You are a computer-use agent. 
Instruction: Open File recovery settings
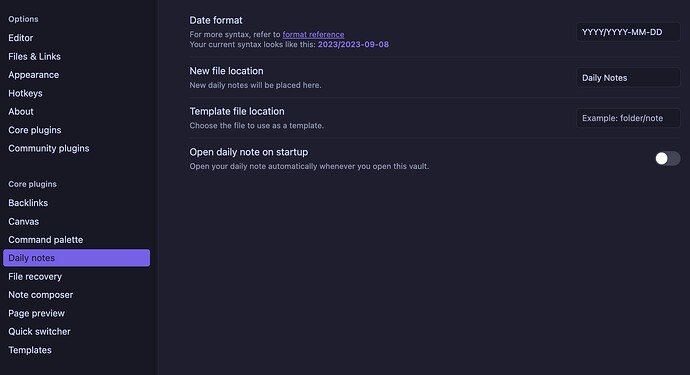35,276
